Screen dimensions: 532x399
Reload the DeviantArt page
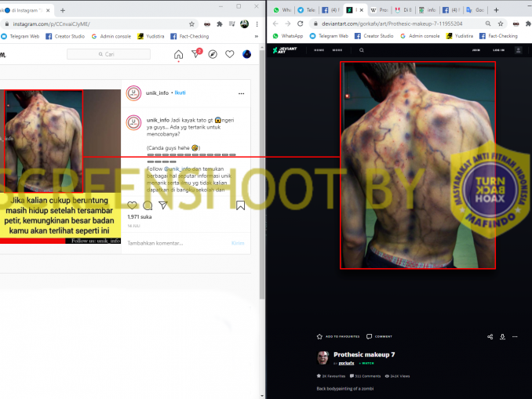pyautogui.click(x=300, y=24)
